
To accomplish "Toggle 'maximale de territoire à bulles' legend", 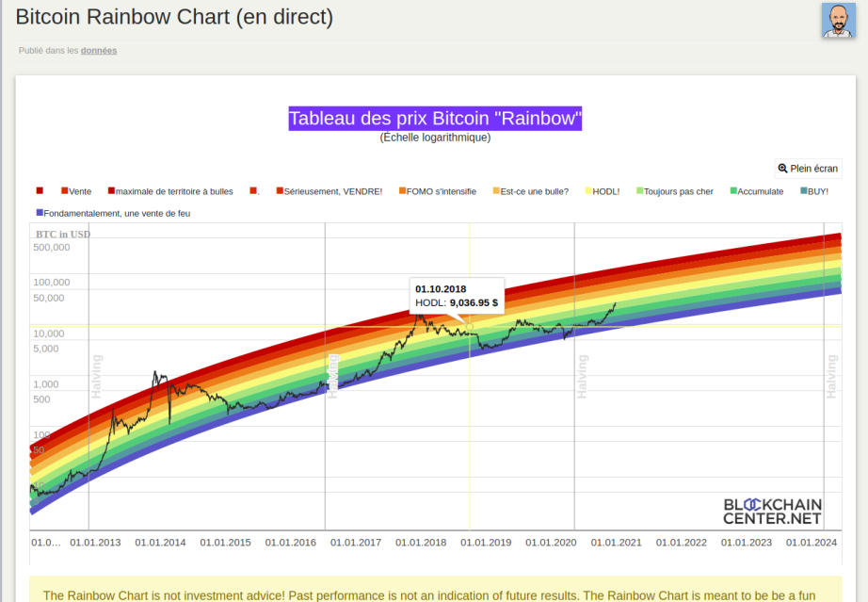I will point(170,191).
